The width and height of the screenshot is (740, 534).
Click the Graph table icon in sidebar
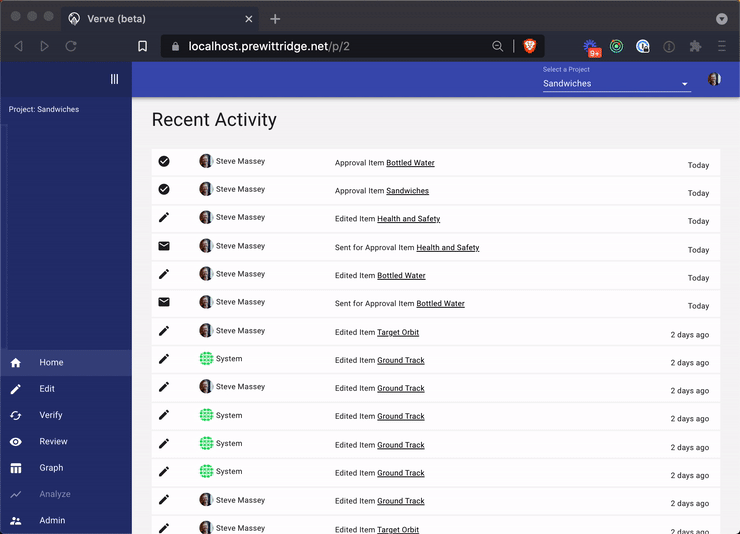coord(16,468)
